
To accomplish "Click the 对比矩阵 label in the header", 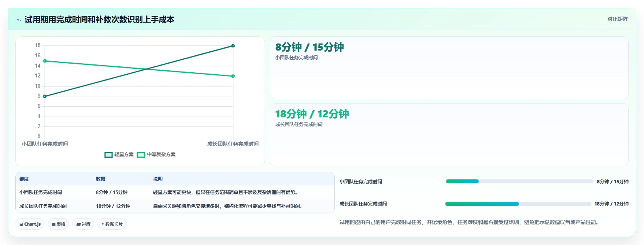I will [617, 19].
